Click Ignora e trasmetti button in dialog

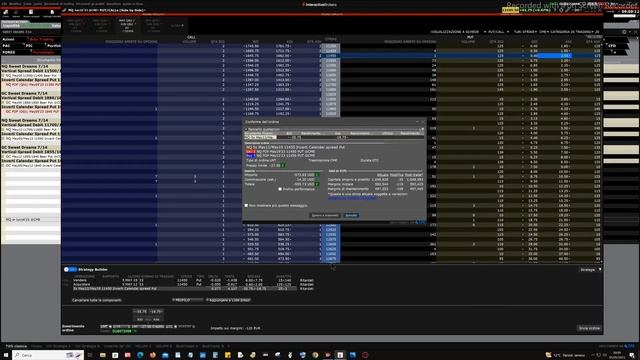pos(325,215)
